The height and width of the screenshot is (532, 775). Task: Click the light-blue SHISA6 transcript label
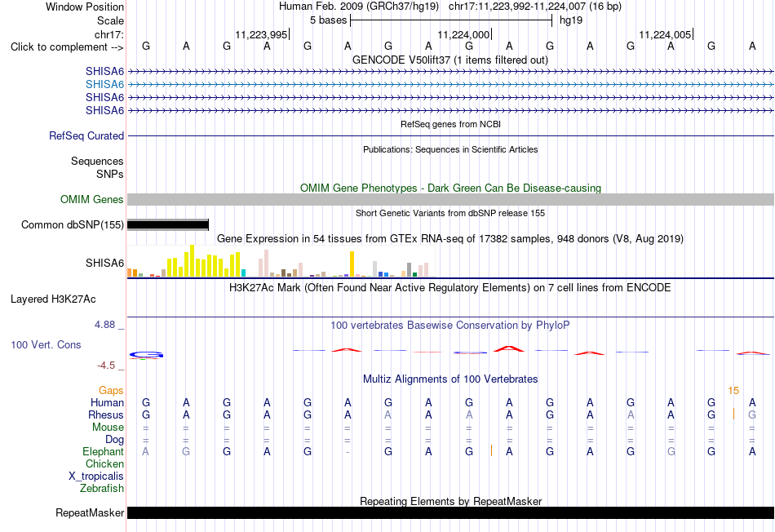point(104,85)
